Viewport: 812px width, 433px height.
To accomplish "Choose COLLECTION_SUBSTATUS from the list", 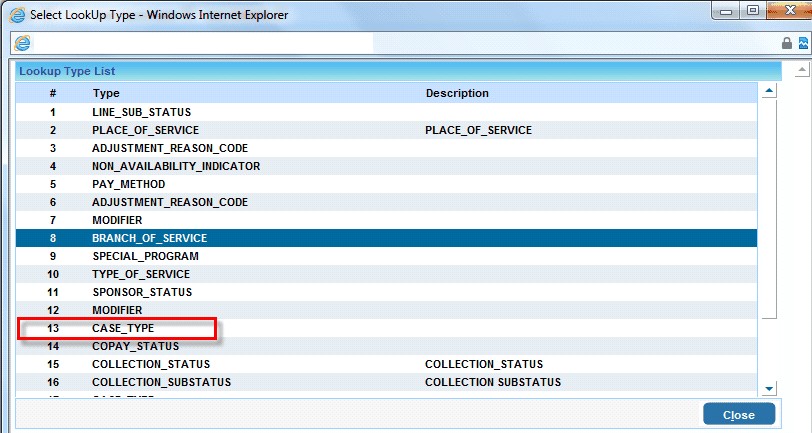I will (161, 382).
